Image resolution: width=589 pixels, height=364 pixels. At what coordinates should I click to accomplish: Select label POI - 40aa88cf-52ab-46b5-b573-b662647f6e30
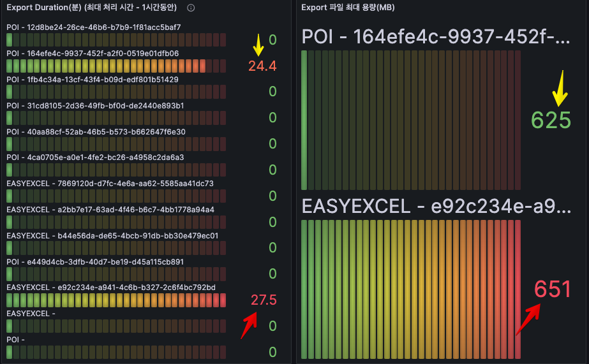tap(96, 132)
